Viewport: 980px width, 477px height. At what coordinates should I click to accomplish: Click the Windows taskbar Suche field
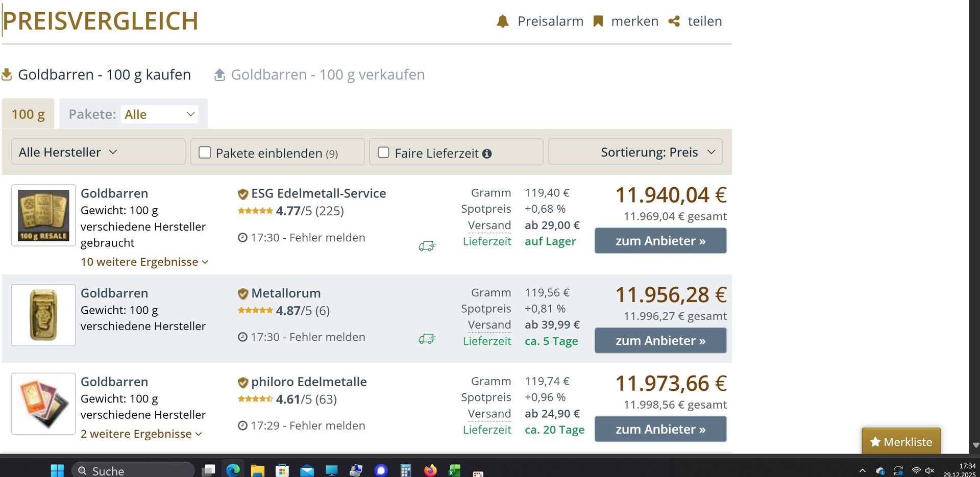point(133,470)
